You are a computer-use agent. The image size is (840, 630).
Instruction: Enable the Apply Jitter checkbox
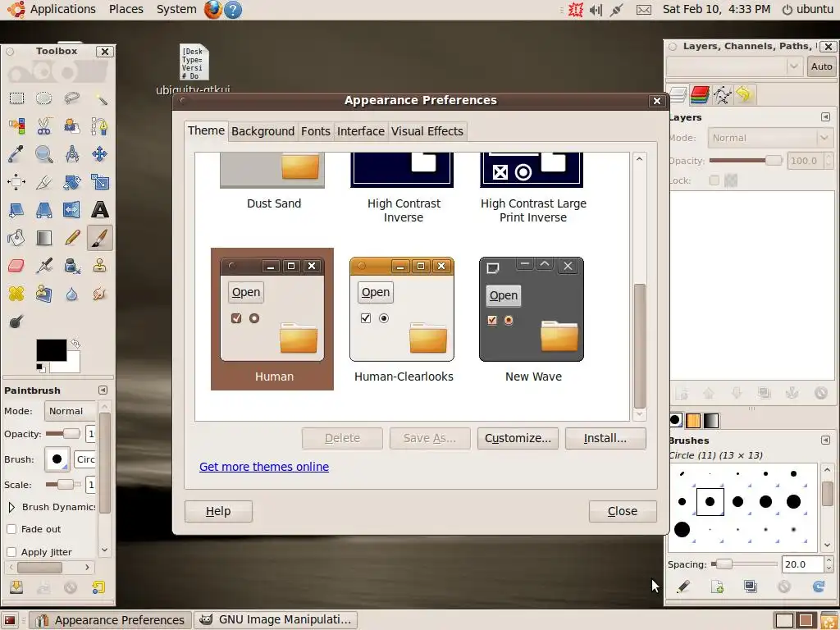tap(11, 552)
